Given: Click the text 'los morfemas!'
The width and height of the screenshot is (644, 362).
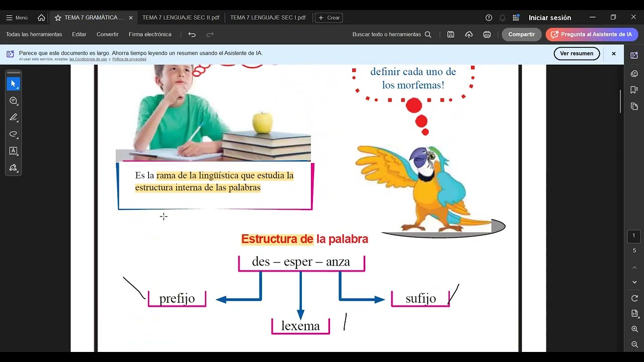Looking at the screenshot, I should 413,85.
